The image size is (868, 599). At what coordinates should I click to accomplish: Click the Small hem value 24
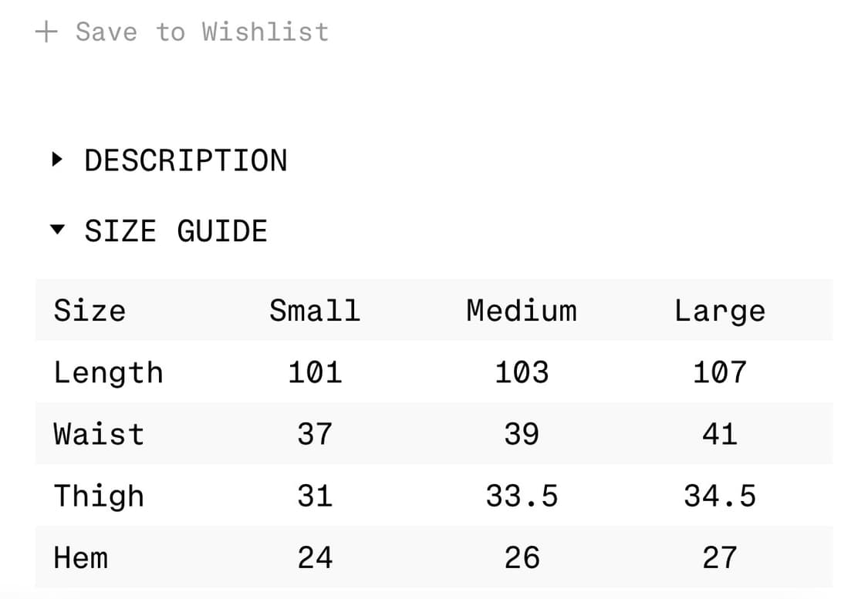[315, 557]
